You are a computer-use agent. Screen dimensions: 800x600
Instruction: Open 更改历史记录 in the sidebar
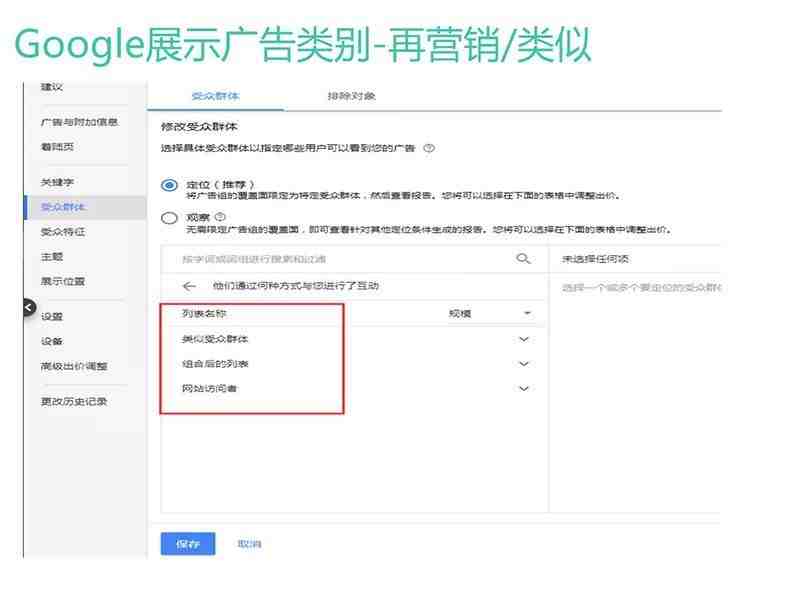point(74,402)
